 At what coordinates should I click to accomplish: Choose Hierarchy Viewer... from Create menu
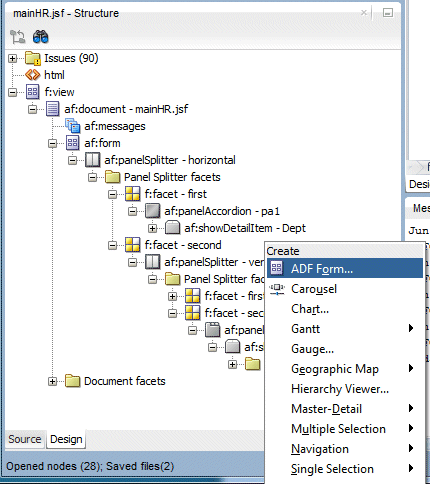345,389
